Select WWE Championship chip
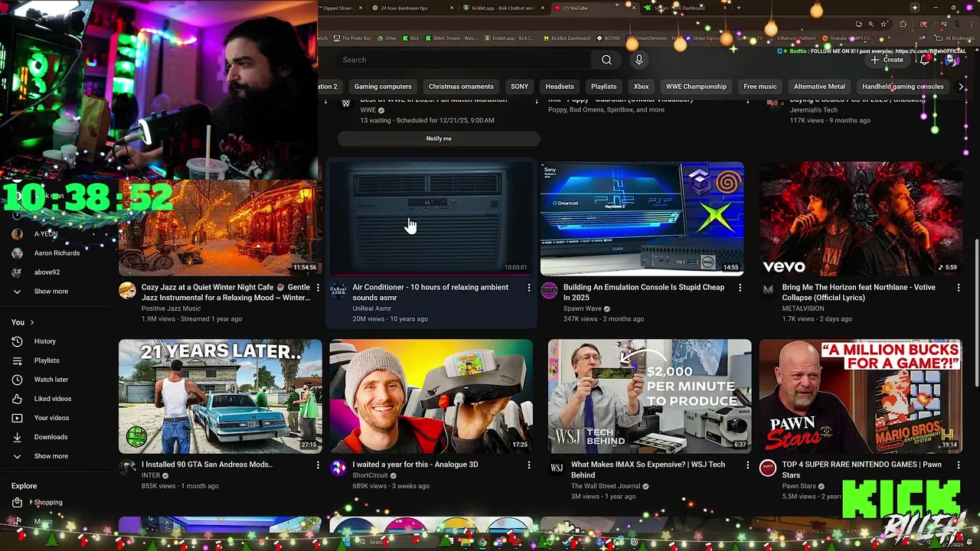 696,86
